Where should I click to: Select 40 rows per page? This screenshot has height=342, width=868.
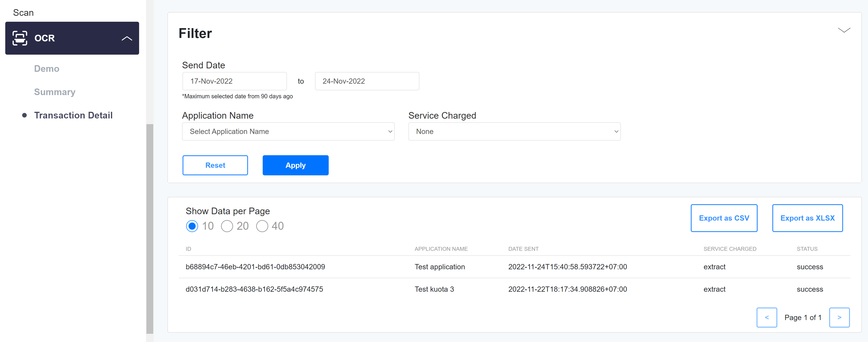coord(262,226)
